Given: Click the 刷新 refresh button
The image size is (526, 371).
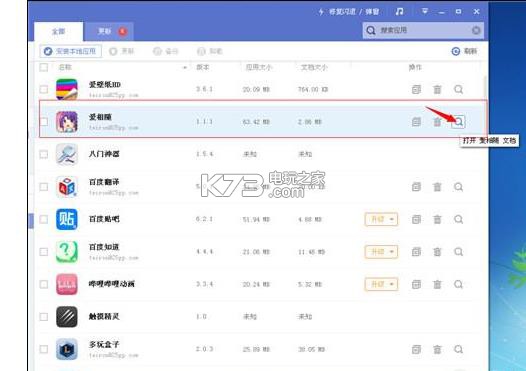Looking at the screenshot, I should (465, 51).
